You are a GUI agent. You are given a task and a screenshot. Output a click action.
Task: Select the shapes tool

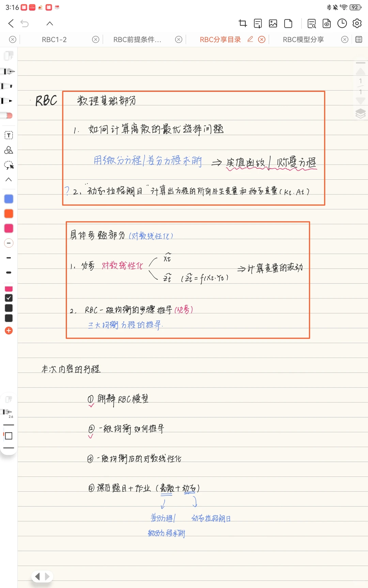tap(9, 150)
